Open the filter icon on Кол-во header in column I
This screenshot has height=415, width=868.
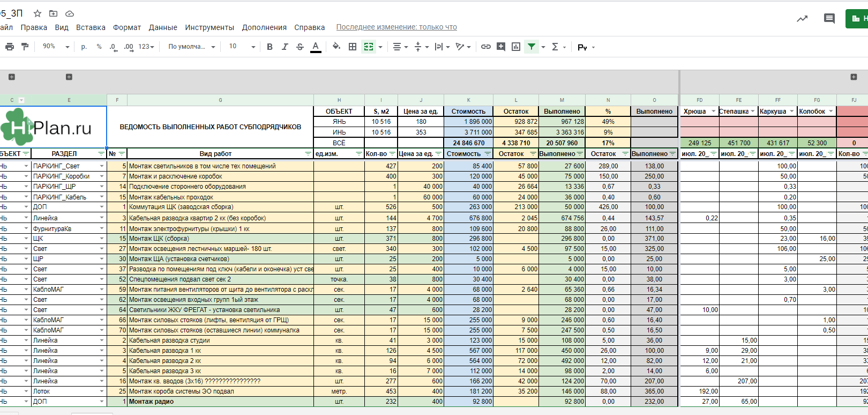392,154
